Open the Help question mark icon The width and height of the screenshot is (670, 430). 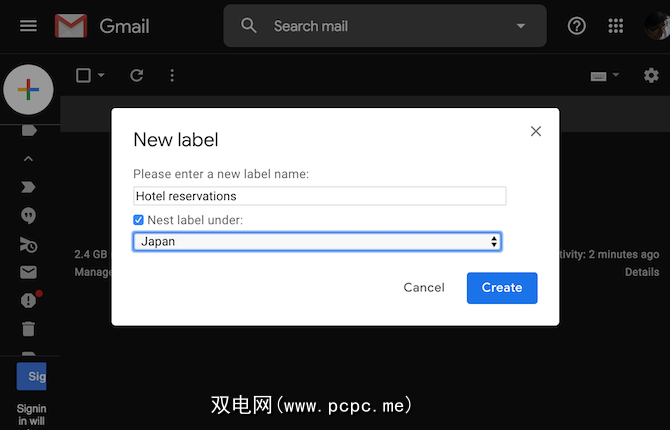(x=577, y=26)
